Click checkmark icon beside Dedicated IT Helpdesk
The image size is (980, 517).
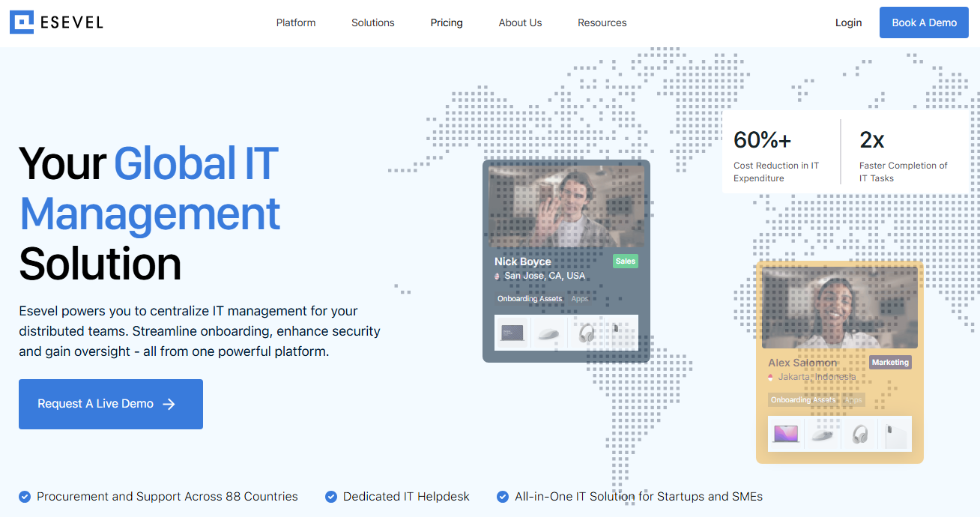click(331, 497)
